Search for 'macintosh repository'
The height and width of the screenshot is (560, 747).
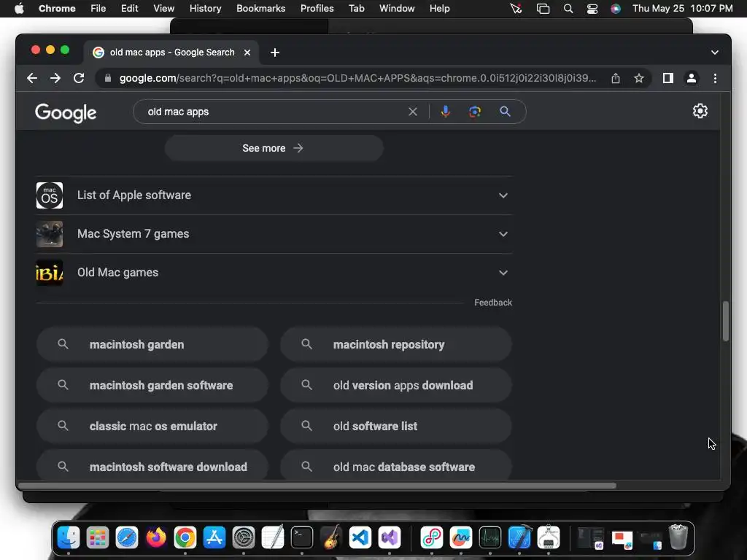[396, 344]
